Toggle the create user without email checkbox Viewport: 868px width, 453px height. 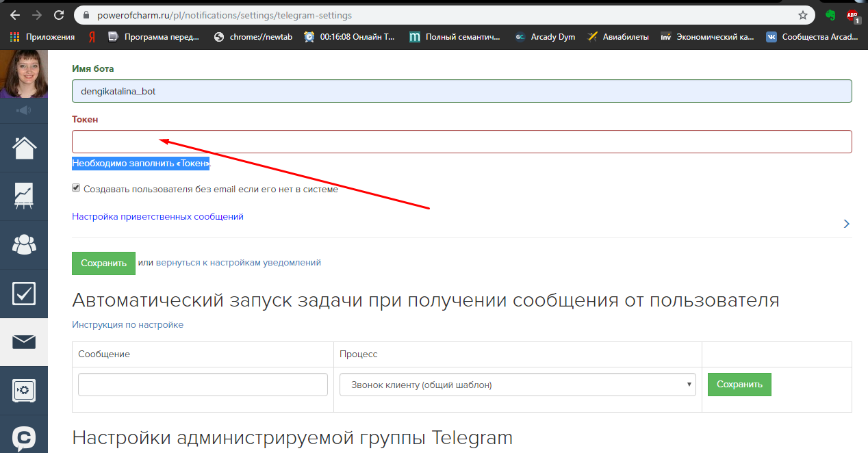pos(77,188)
